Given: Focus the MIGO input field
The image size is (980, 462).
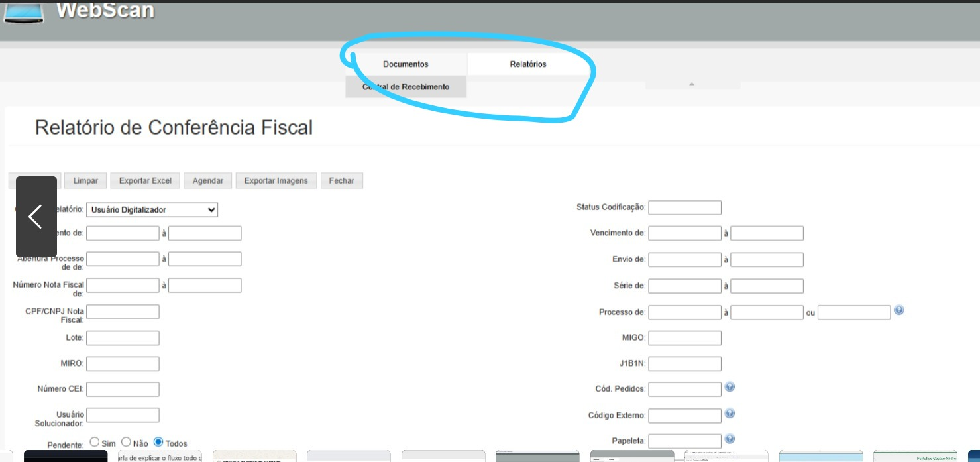Looking at the screenshot, I should click(x=684, y=338).
